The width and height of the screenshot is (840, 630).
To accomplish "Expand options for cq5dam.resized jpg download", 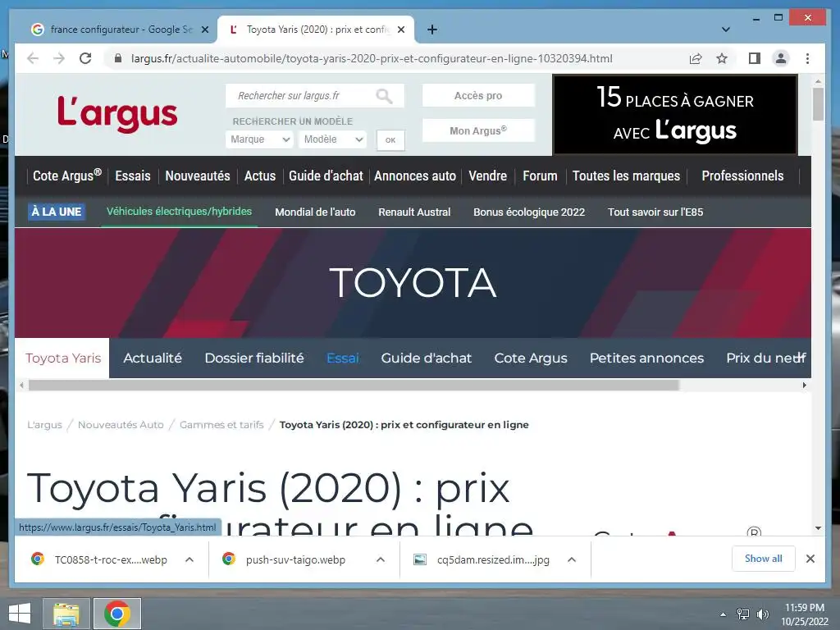I will click(572, 559).
